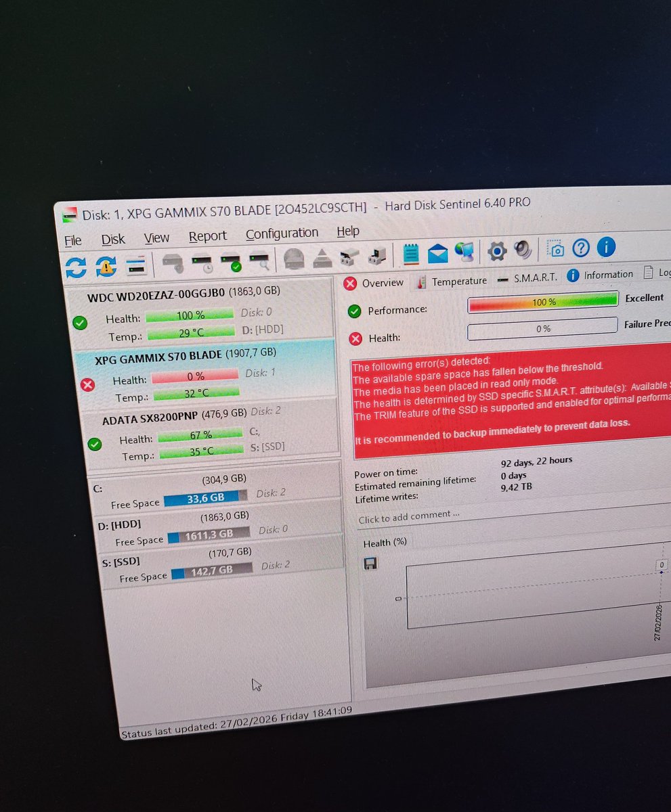
Task: Click the ADATA disk 67 % health bar
Action: [200, 434]
